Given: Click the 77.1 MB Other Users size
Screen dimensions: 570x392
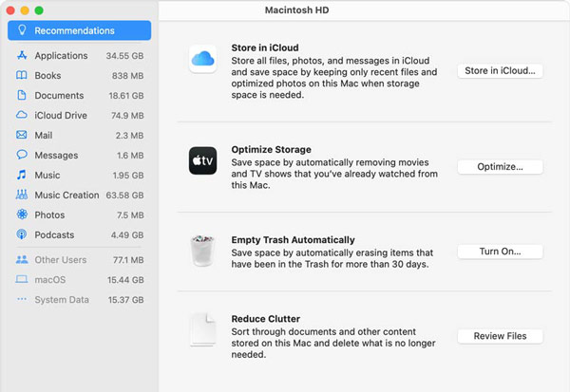Looking at the screenshot, I should 128,260.
